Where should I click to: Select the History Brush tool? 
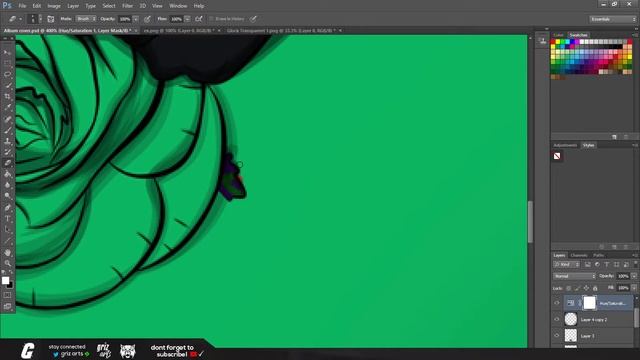[x=7, y=152]
